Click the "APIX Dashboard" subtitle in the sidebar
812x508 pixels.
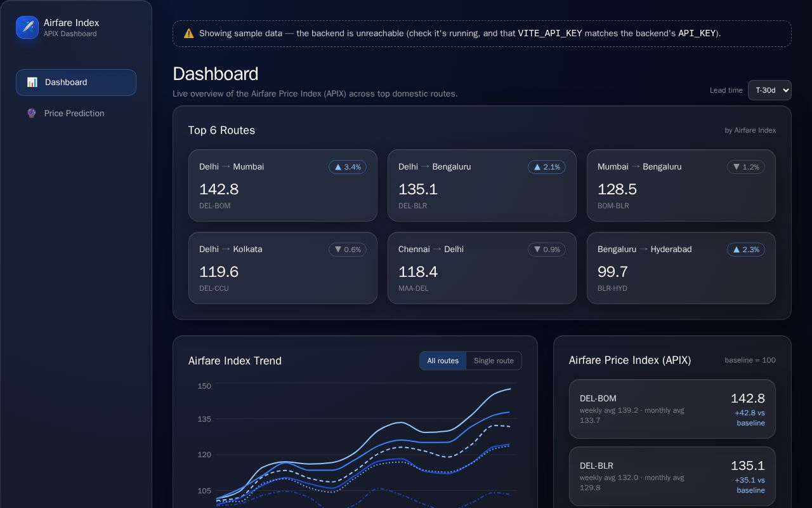(70, 34)
